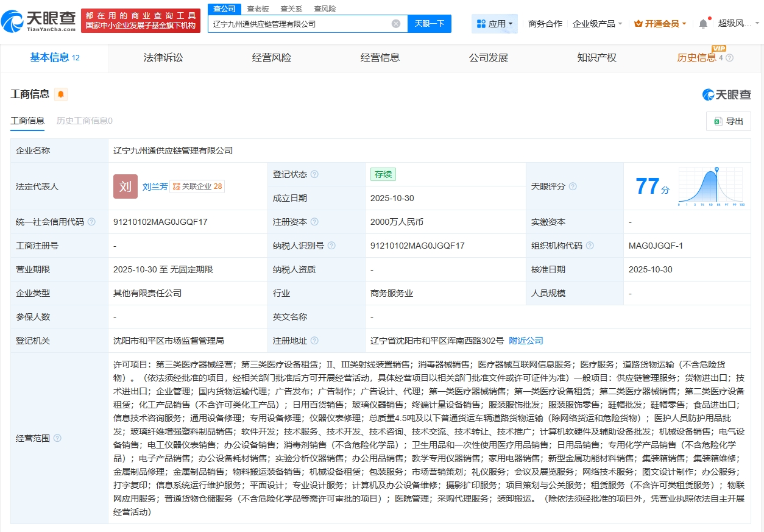Select the 查老板 search mode tab
764x532 pixels.
coord(258,9)
